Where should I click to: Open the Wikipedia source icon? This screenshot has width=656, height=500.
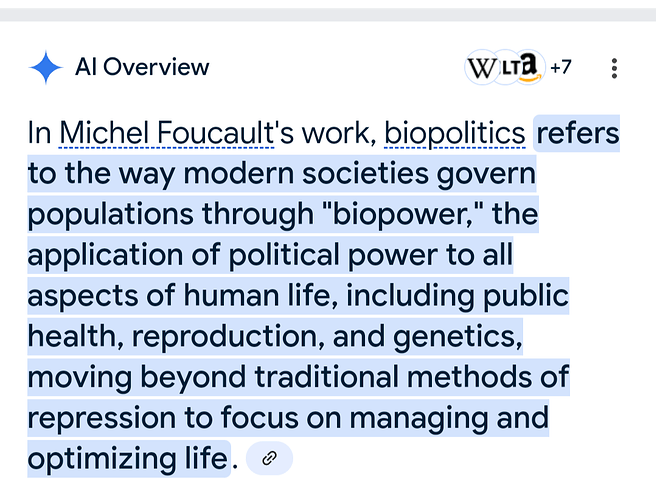pos(481,67)
